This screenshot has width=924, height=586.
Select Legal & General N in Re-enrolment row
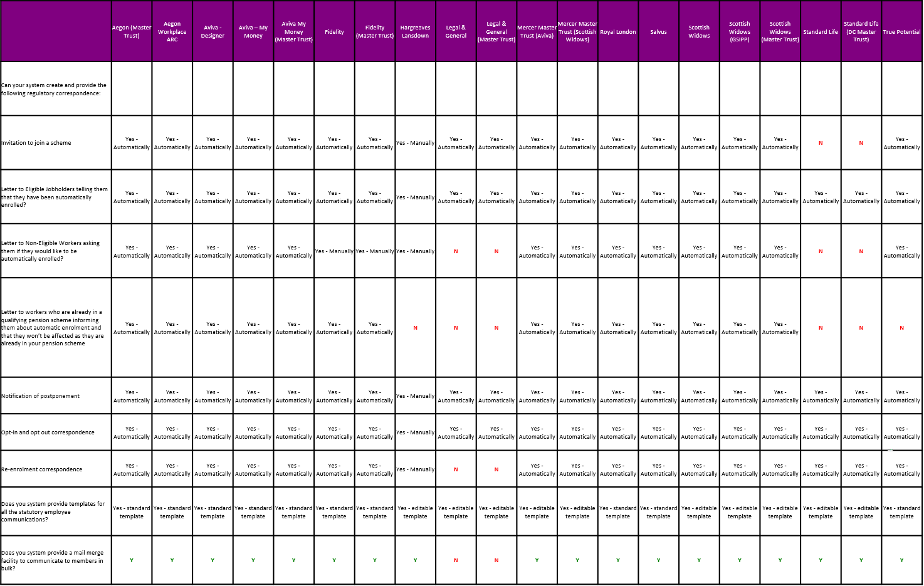coord(456,469)
